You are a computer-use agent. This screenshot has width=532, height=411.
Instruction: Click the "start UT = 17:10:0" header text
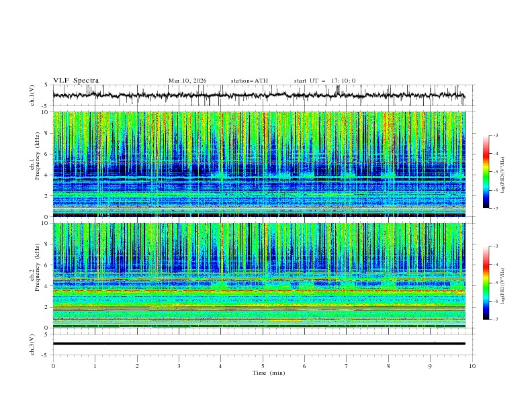pos(324,81)
